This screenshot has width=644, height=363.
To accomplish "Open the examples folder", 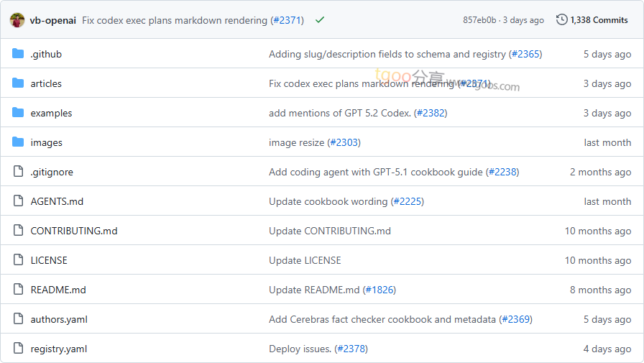I will (51, 113).
